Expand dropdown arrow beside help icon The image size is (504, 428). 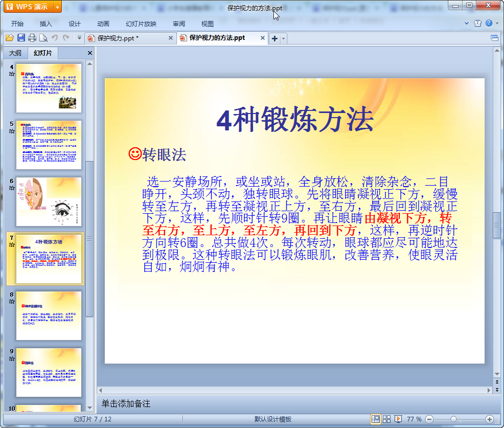click(x=497, y=23)
